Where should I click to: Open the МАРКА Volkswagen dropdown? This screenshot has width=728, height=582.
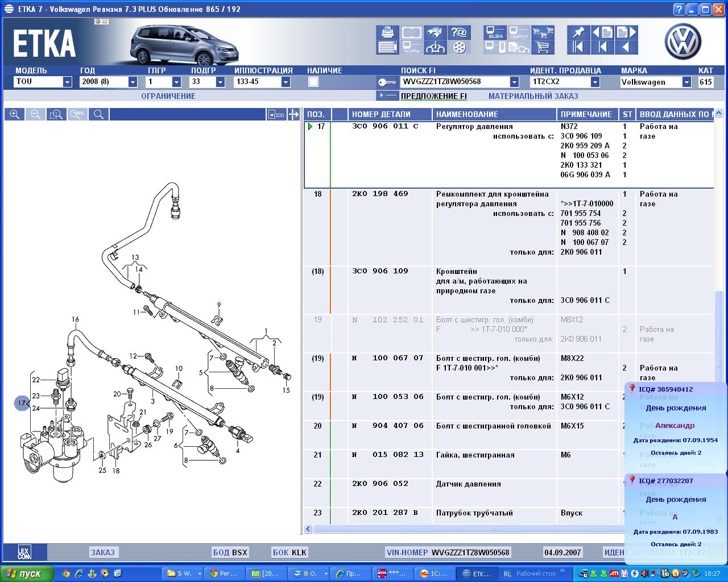686,82
